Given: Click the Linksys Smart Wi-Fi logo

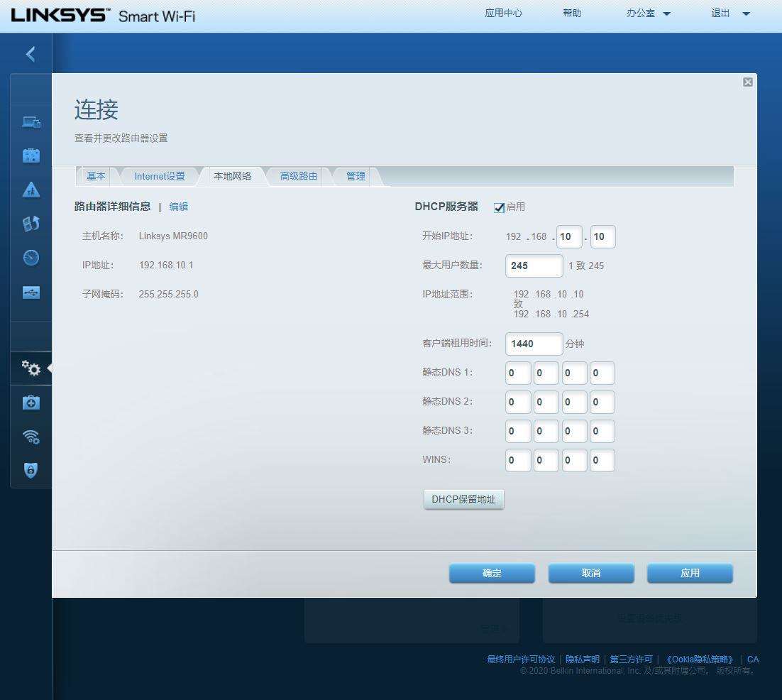Looking at the screenshot, I should point(103,16).
